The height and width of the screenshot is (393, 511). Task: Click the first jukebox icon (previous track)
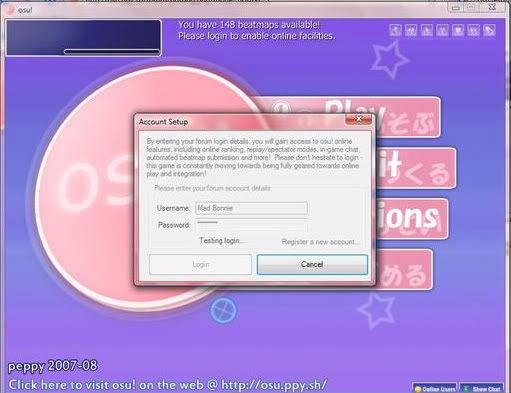pyautogui.click(x=396, y=30)
